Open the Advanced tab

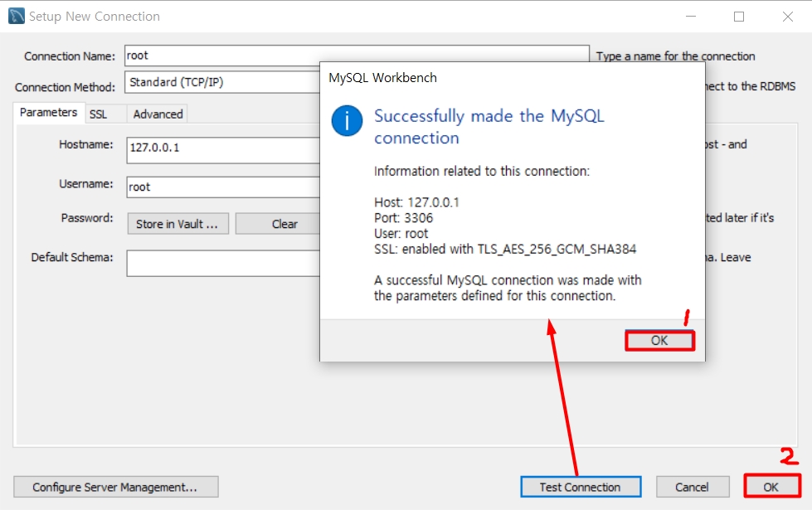tap(158, 114)
